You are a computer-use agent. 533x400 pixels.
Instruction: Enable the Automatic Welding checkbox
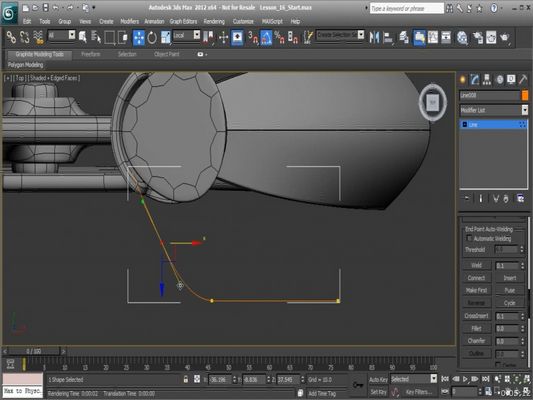469,239
